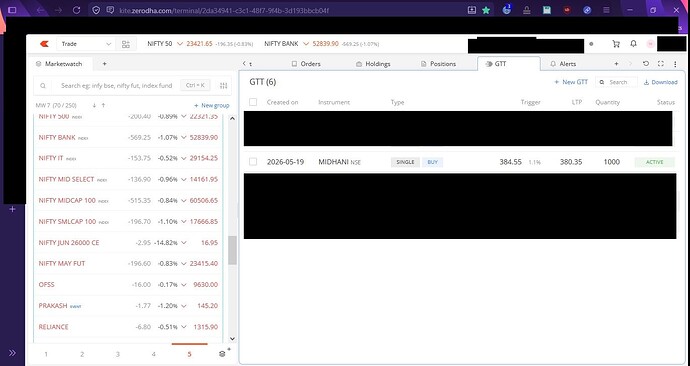Click the refresh panel icon
The height and width of the screenshot is (366, 690).
tap(646, 64)
